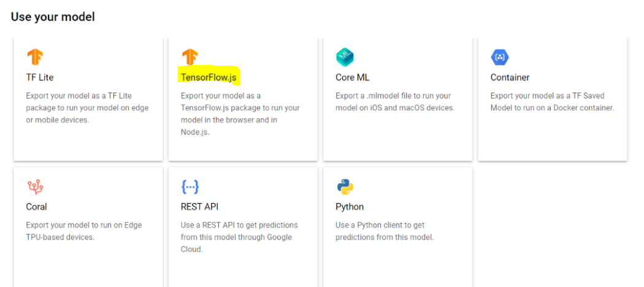This screenshot has height=287, width=644.
Task: Click the blue Container hexagon icon
Action: tap(500, 57)
